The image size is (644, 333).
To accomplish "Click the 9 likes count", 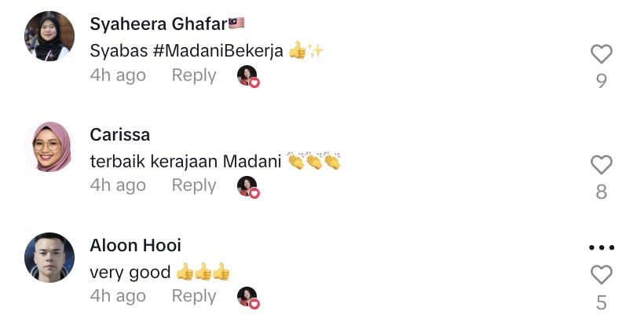I will (602, 81).
